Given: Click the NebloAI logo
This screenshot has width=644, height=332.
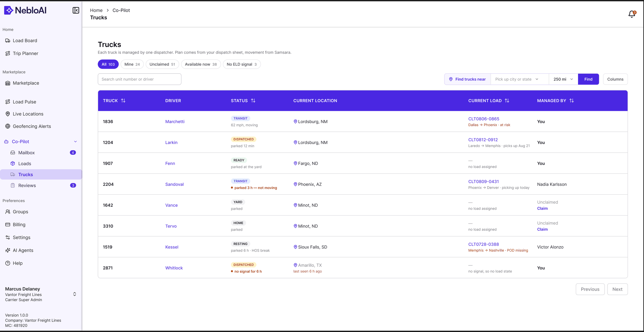Looking at the screenshot, I should coord(25,10).
